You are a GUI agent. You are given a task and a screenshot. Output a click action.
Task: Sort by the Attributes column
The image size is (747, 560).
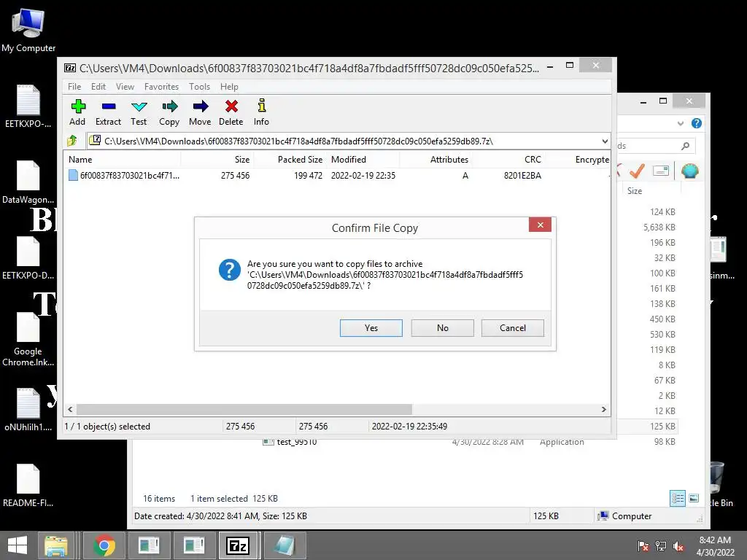coord(436,160)
